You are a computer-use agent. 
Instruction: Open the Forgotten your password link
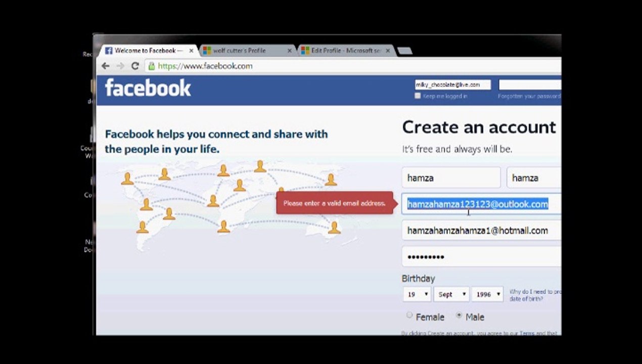(529, 96)
